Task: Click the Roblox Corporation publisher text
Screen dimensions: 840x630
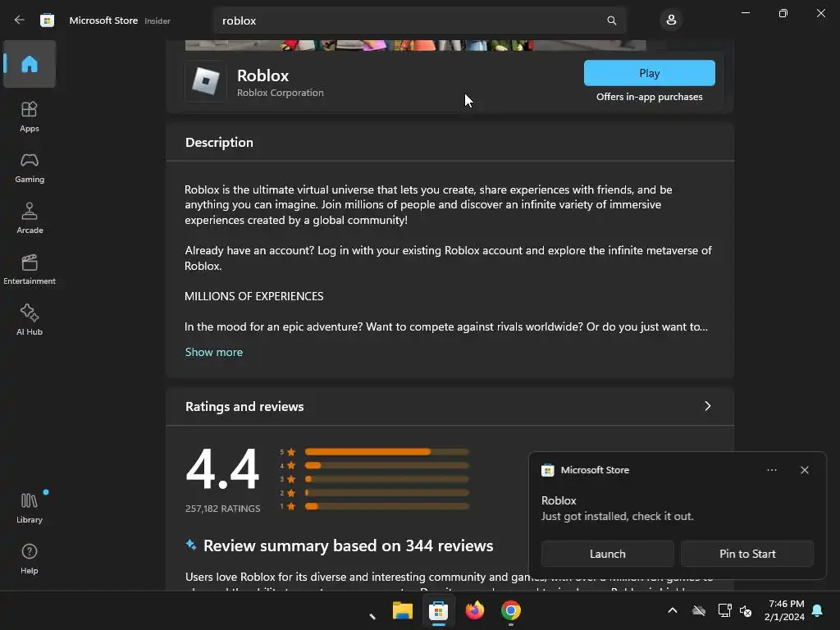Action: [x=281, y=93]
